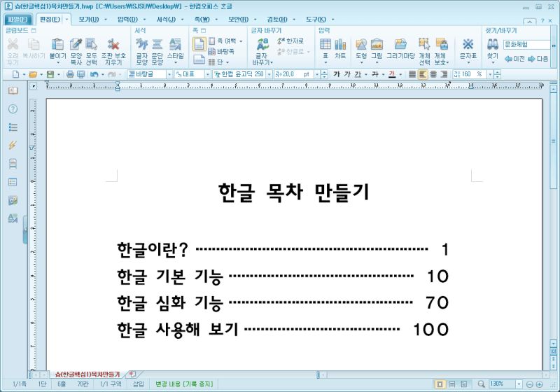The width and height of the screenshot is (560, 392).
Task: Open the Character Map (문자표)
Action: click(468, 44)
